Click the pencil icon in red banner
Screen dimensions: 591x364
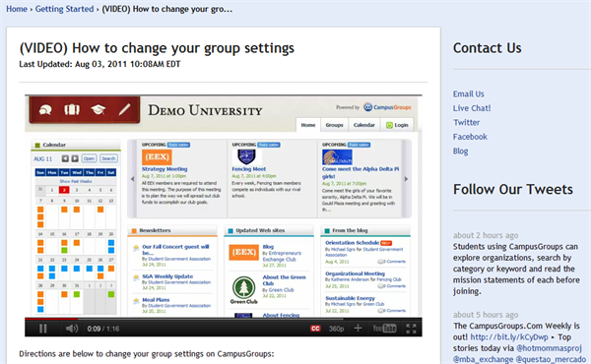124,109
